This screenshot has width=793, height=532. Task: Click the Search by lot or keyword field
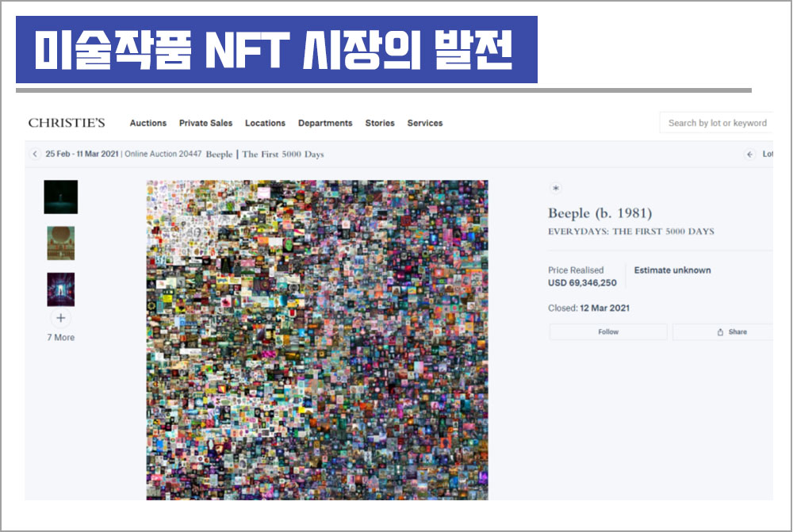(x=716, y=123)
